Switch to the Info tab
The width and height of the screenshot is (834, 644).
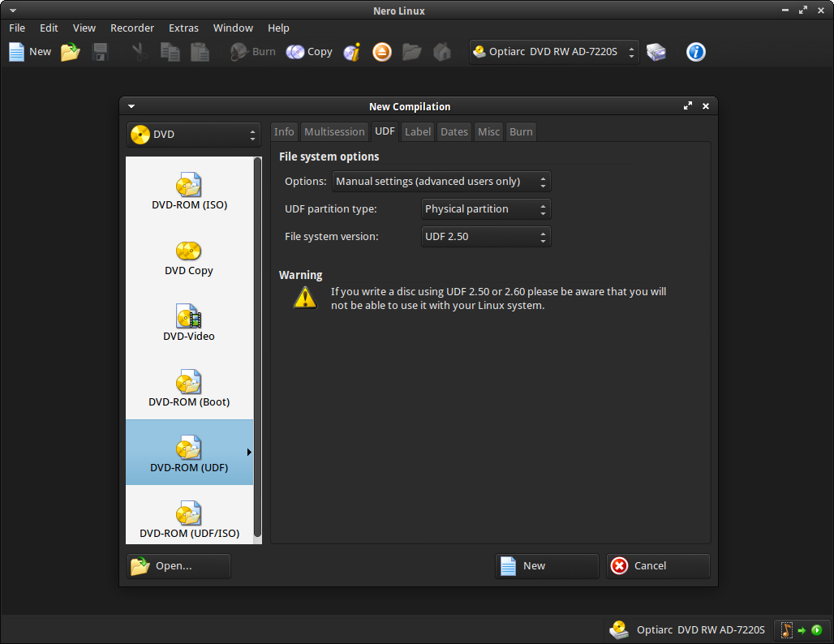coord(284,132)
